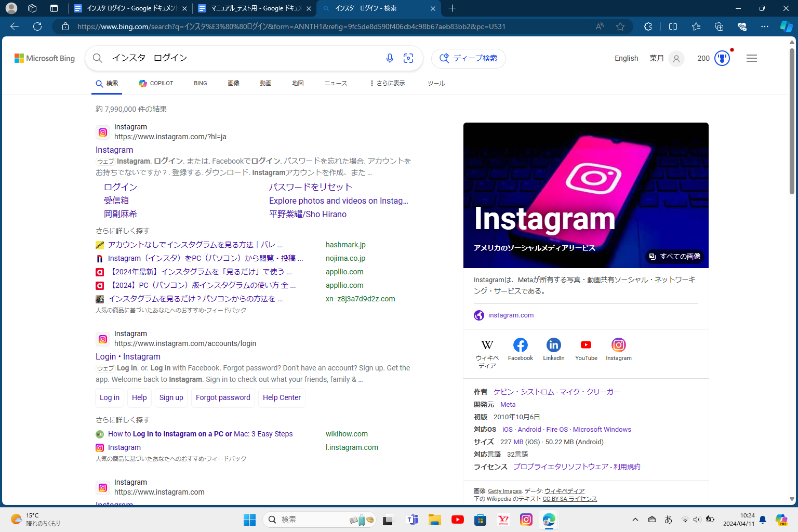Switch to 動画 videos tab
Viewport: 798px width, 532px height.
click(266, 83)
